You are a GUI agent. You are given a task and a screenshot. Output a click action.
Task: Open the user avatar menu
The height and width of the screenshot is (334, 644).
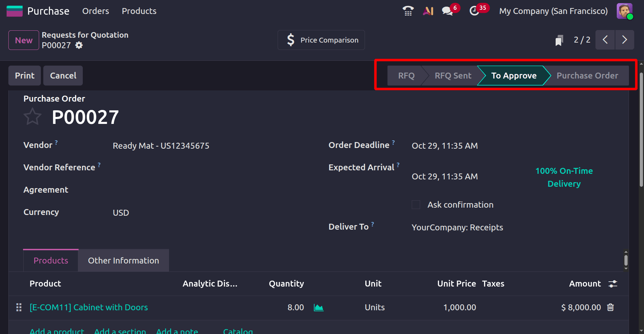(x=625, y=11)
